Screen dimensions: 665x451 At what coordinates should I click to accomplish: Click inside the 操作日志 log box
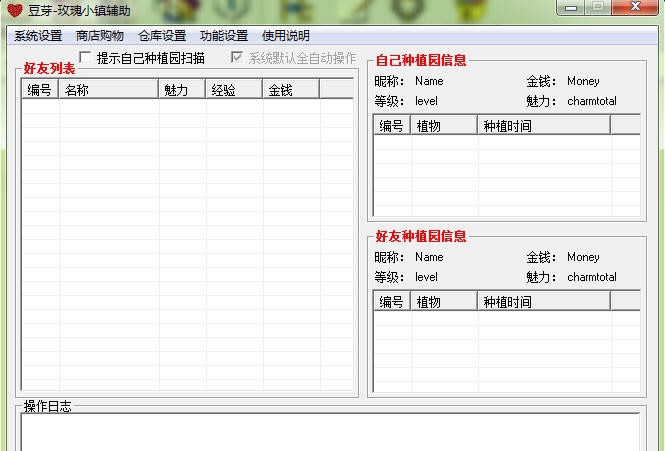pyautogui.click(x=330, y=432)
